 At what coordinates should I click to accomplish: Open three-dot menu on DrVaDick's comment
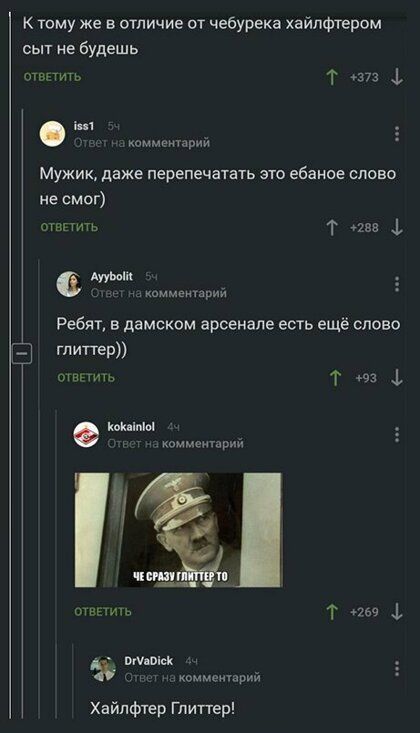click(x=397, y=668)
